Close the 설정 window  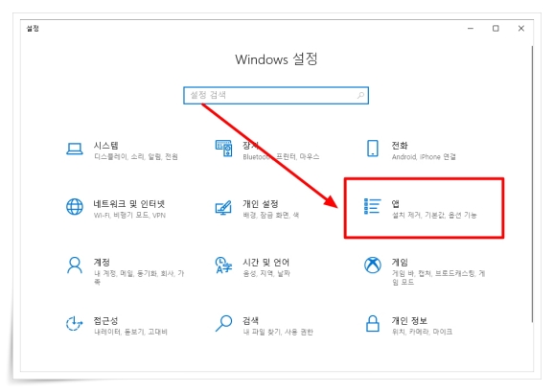pos(521,28)
